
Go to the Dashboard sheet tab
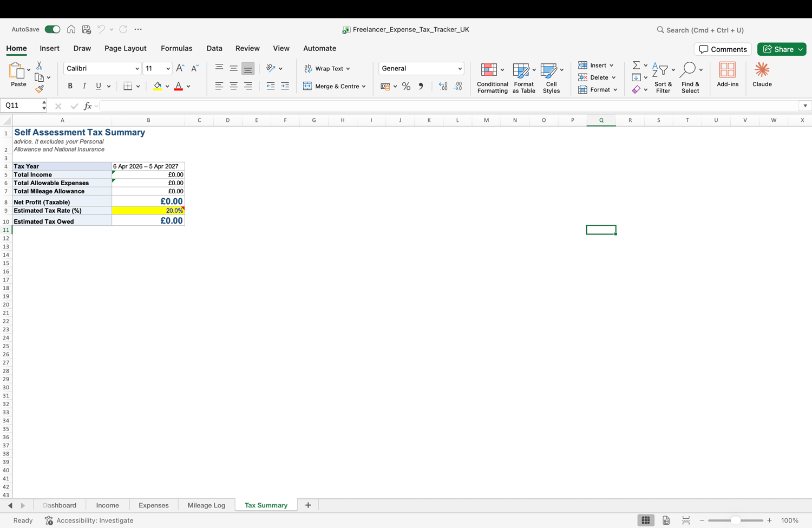pos(60,505)
